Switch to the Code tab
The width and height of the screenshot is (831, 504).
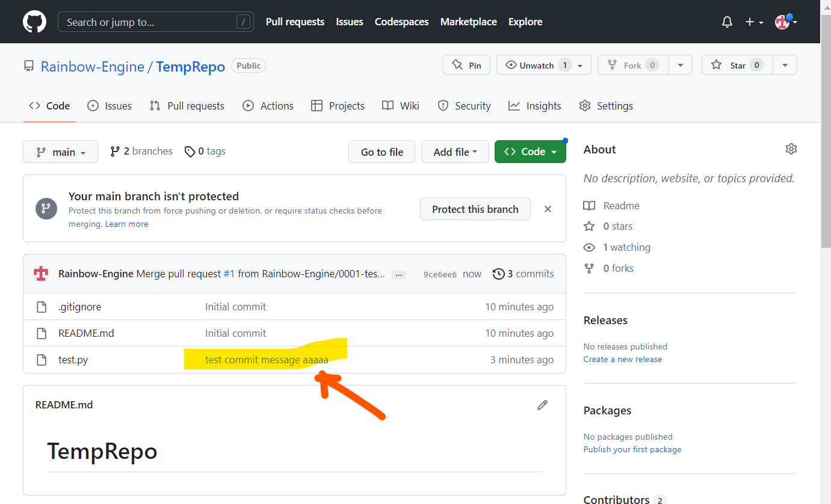click(x=49, y=106)
